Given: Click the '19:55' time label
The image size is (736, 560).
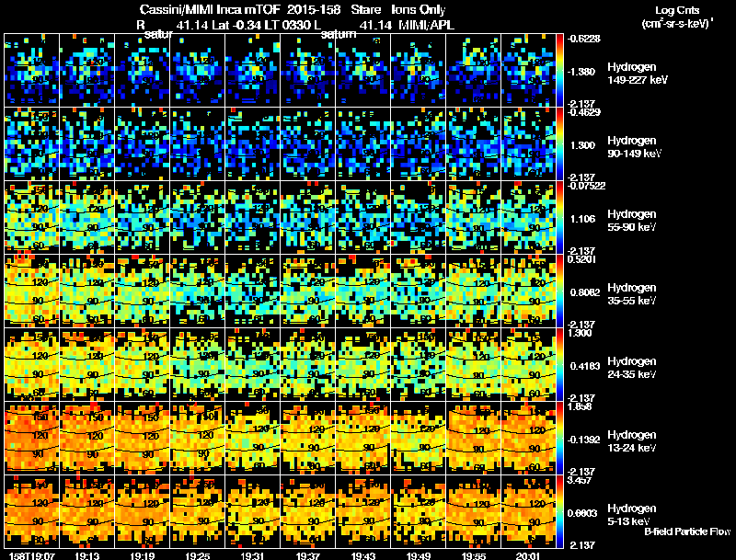Looking at the screenshot, I should (473, 555).
